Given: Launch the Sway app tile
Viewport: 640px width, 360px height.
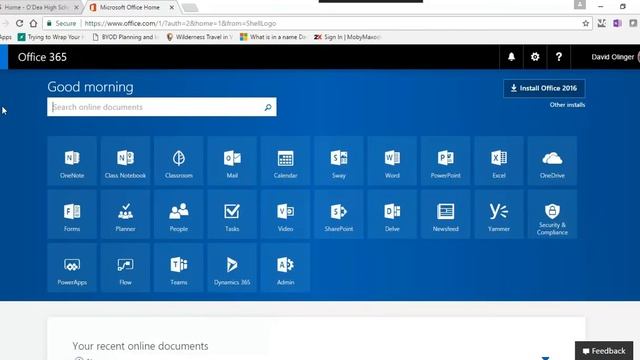Looking at the screenshot, I should (339, 161).
